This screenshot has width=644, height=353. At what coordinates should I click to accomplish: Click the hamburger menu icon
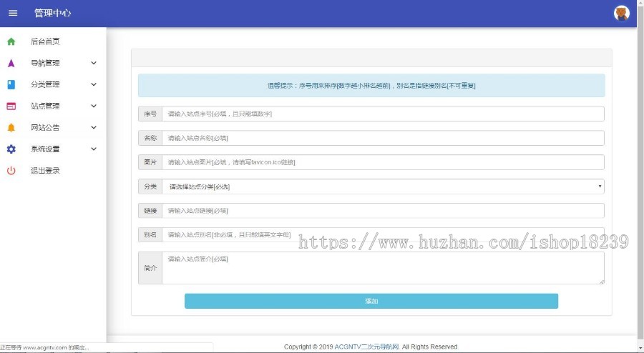point(13,14)
